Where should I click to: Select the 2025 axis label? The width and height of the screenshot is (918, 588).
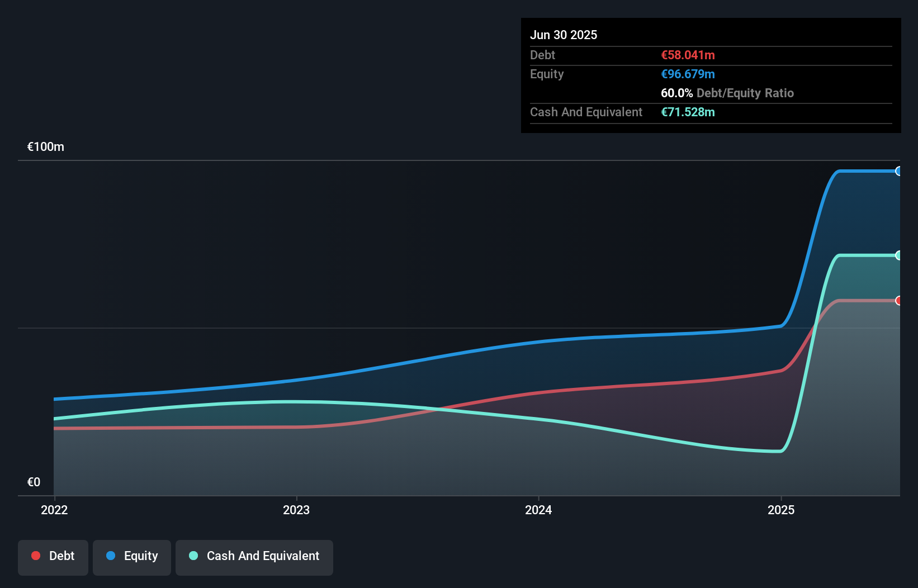[782, 510]
